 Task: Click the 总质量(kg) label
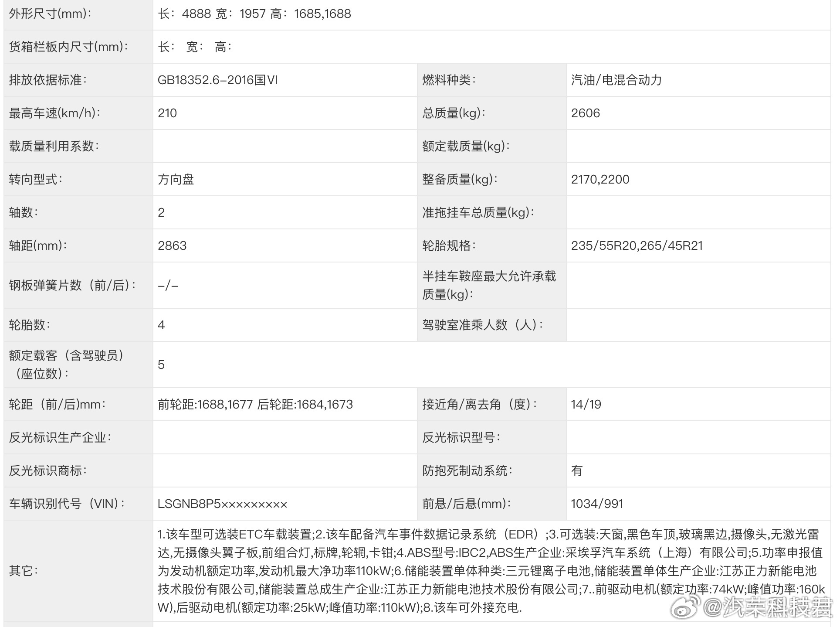click(454, 113)
